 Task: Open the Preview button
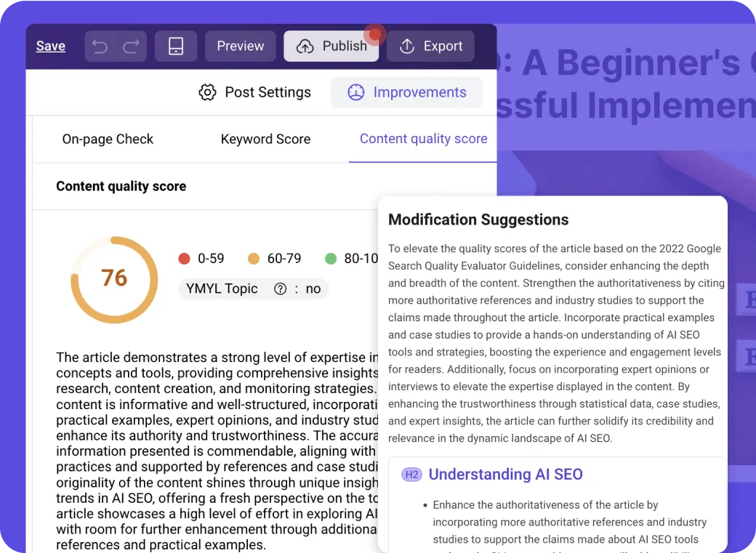(241, 46)
